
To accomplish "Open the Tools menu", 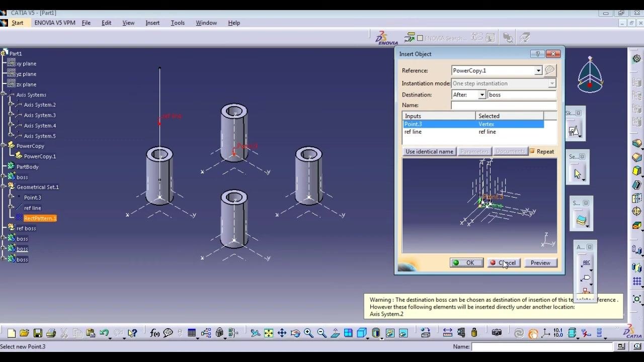I will [x=178, y=23].
